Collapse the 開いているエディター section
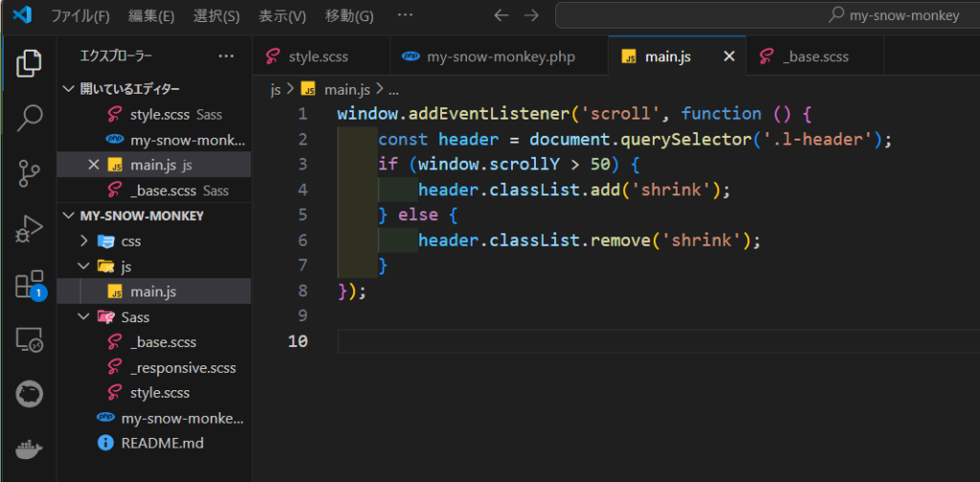The width and height of the screenshot is (980, 482). pyautogui.click(x=153, y=89)
